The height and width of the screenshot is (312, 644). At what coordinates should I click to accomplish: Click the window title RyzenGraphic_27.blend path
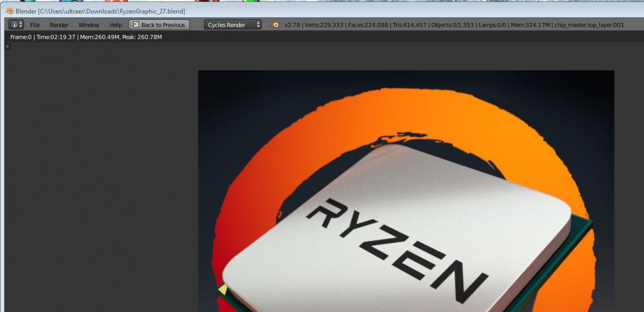click(x=112, y=11)
